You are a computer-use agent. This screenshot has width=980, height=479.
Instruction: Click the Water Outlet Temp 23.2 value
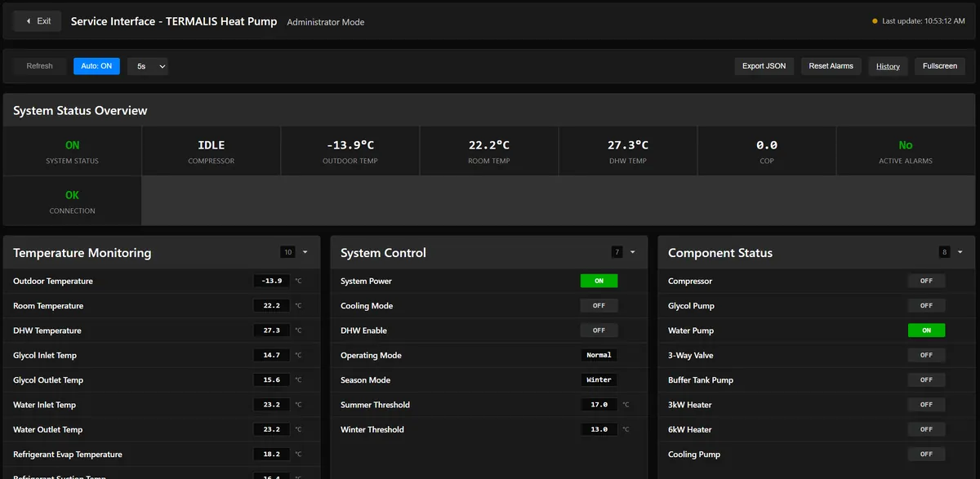click(271, 429)
